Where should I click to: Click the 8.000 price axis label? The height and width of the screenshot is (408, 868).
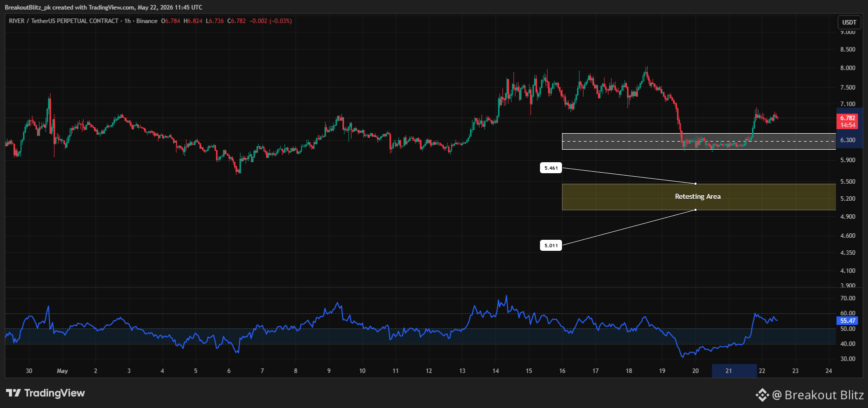click(x=847, y=68)
